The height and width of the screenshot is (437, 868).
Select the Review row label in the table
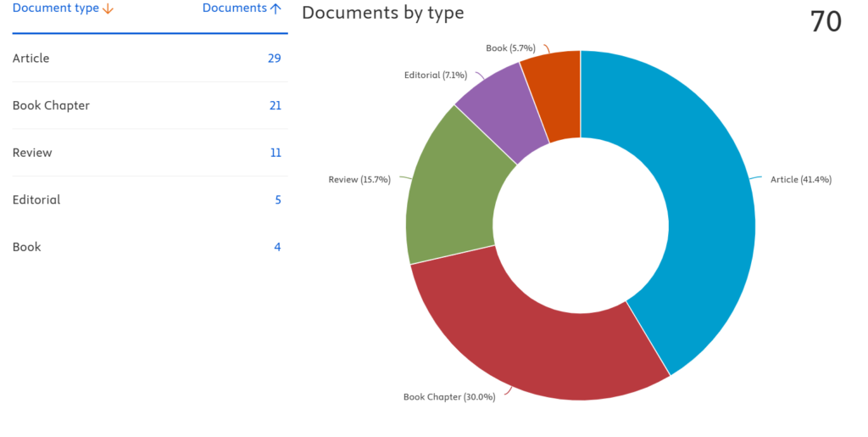pyautogui.click(x=32, y=153)
